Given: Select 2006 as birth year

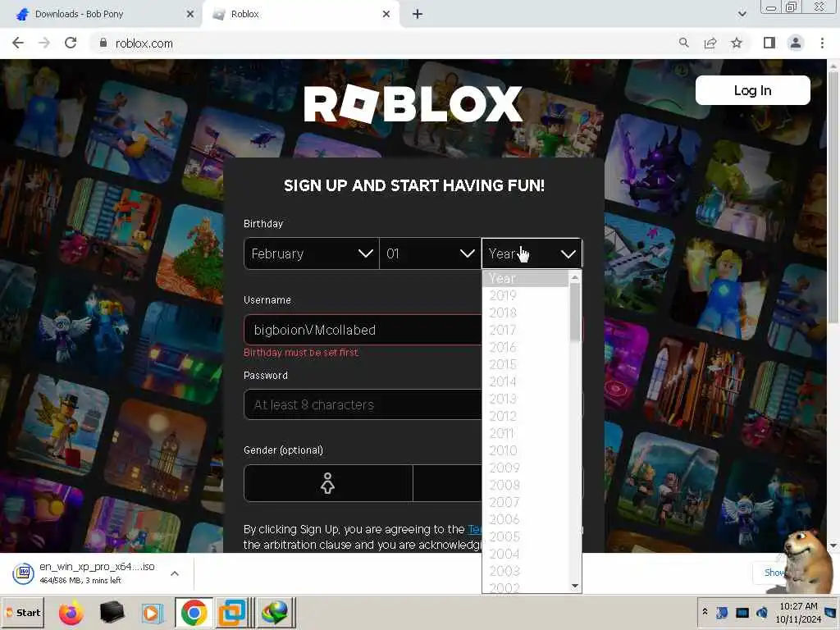Looking at the screenshot, I should 525,519.
